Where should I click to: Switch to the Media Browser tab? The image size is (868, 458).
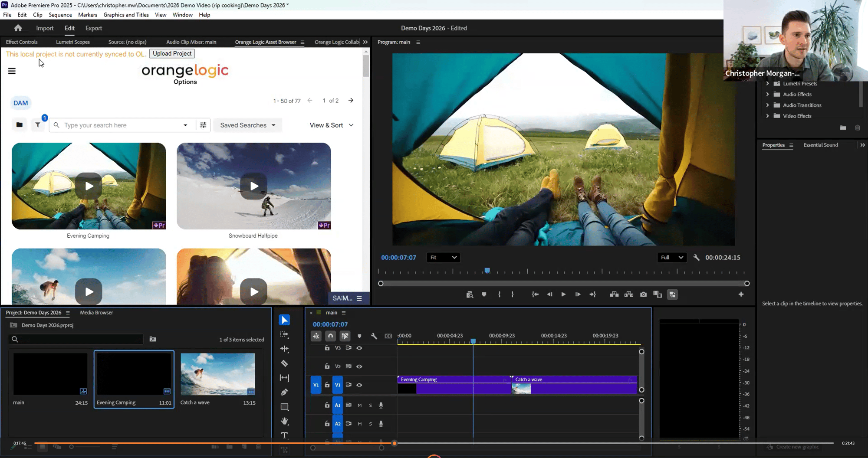point(96,313)
